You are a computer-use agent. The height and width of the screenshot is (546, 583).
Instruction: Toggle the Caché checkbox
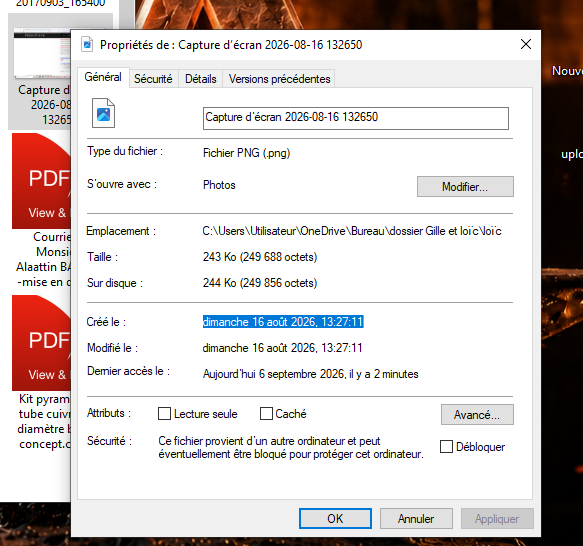(x=266, y=414)
